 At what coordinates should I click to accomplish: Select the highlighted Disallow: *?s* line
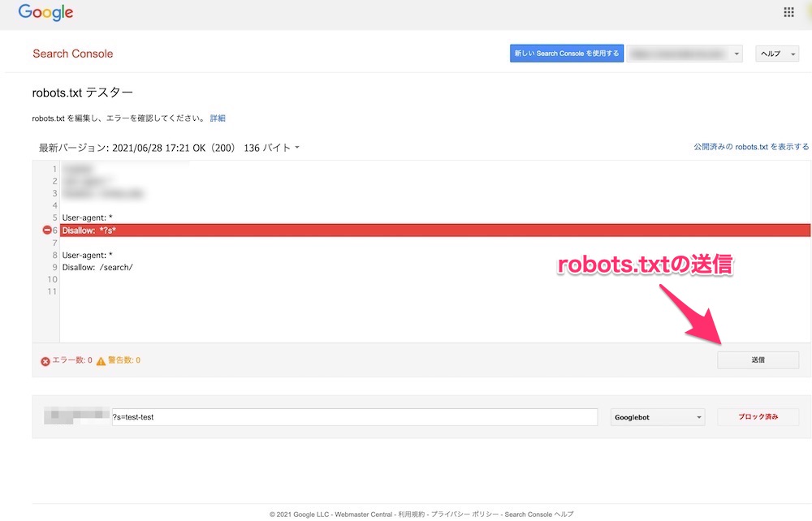435,230
